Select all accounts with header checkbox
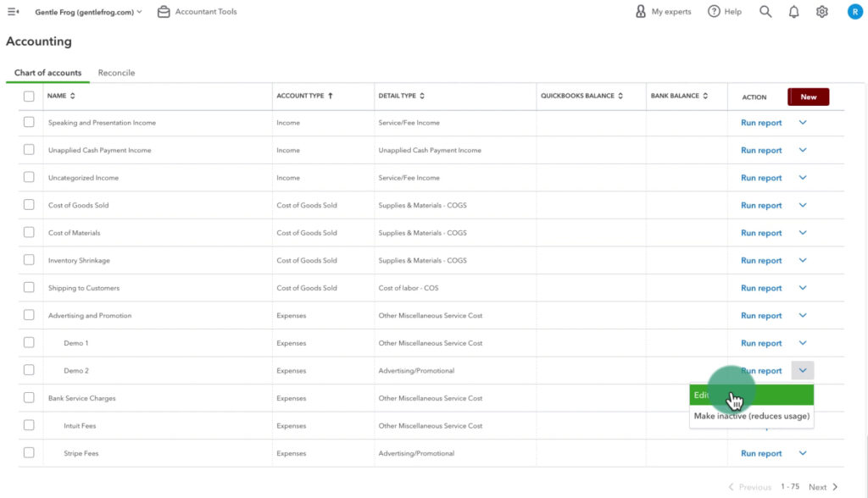 pyautogui.click(x=29, y=97)
